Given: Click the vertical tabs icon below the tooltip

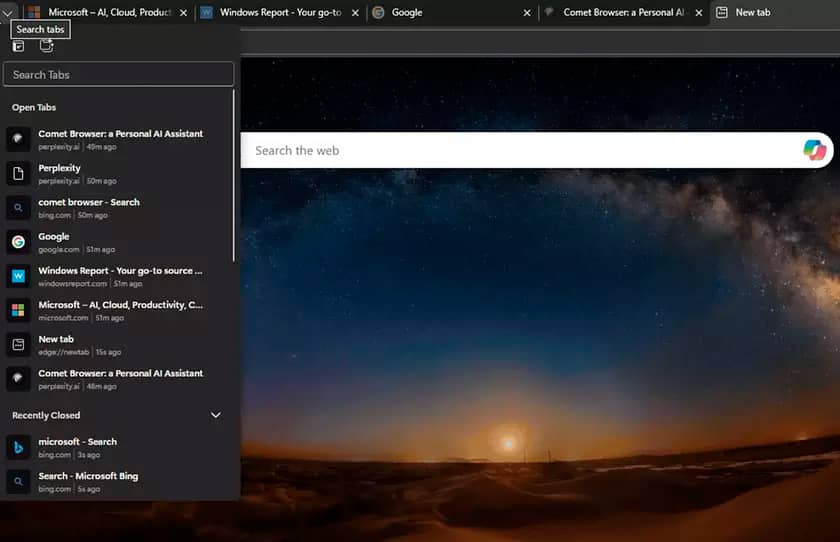Looking at the screenshot, I should coord(18,46).
